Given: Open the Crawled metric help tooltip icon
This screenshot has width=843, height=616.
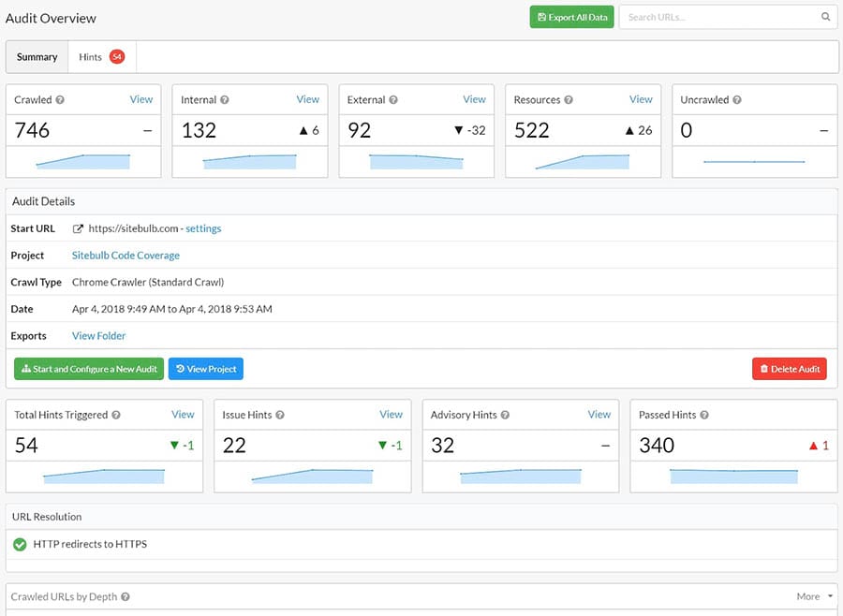Looking at the screenshot, I should [58, 99].
